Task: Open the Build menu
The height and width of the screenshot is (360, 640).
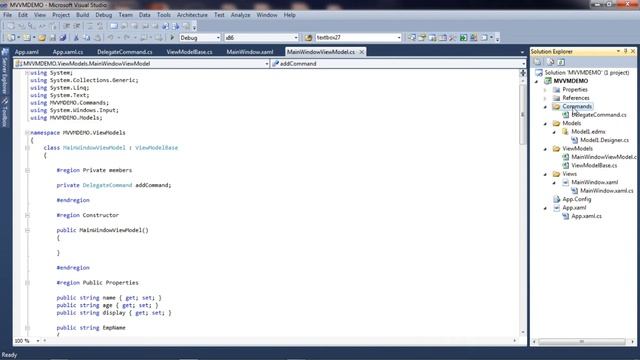Action: (82, 15)
